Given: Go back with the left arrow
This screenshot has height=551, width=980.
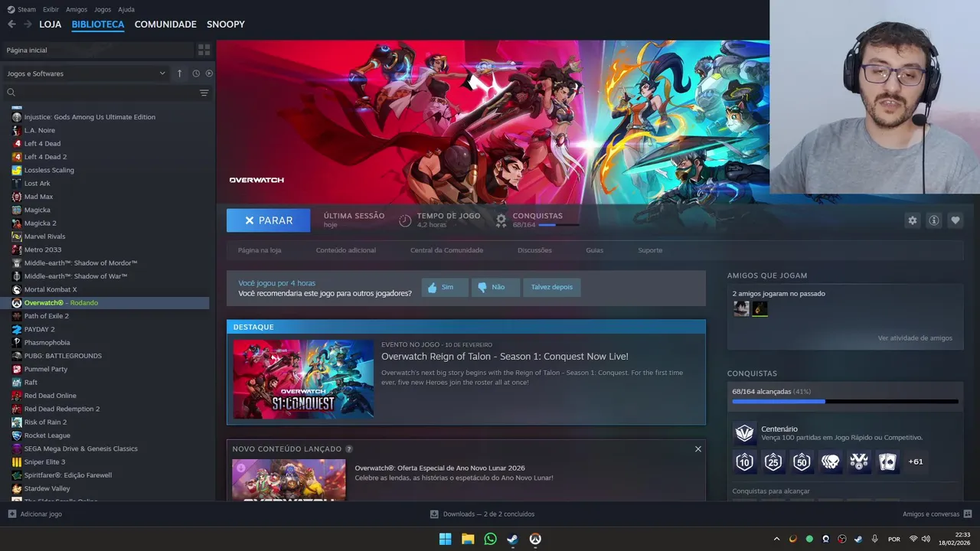Looking at the screenshot, I should 11,24.
